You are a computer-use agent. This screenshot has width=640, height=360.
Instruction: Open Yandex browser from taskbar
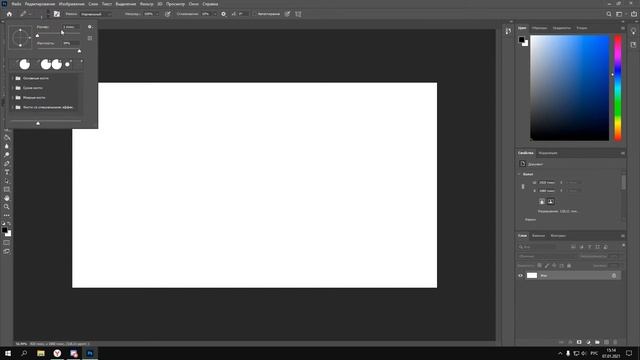(x=57, y=353)
